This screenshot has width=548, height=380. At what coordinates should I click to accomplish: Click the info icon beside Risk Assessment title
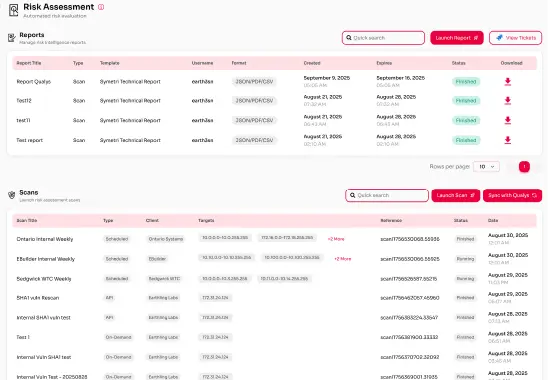tap(101, 7)
